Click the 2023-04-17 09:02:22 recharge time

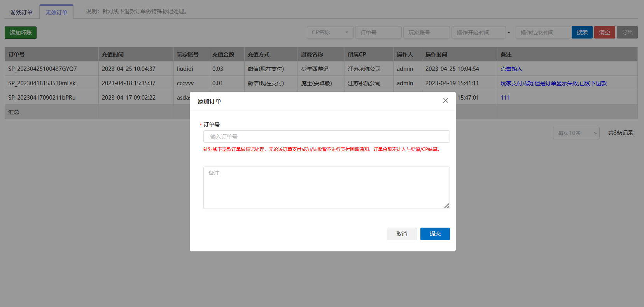[129, 98]
